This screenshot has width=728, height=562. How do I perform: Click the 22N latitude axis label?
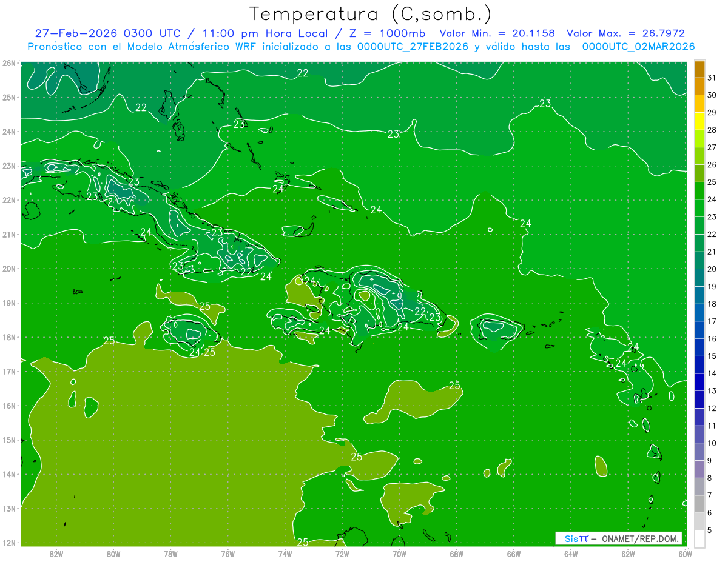click(x=8, y=200)
